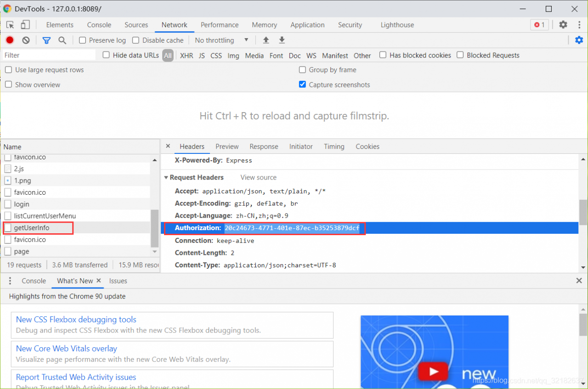This screenshot has width=588, height=389.
Task: Open DevTools settings gear
Action: pos(563,25)
